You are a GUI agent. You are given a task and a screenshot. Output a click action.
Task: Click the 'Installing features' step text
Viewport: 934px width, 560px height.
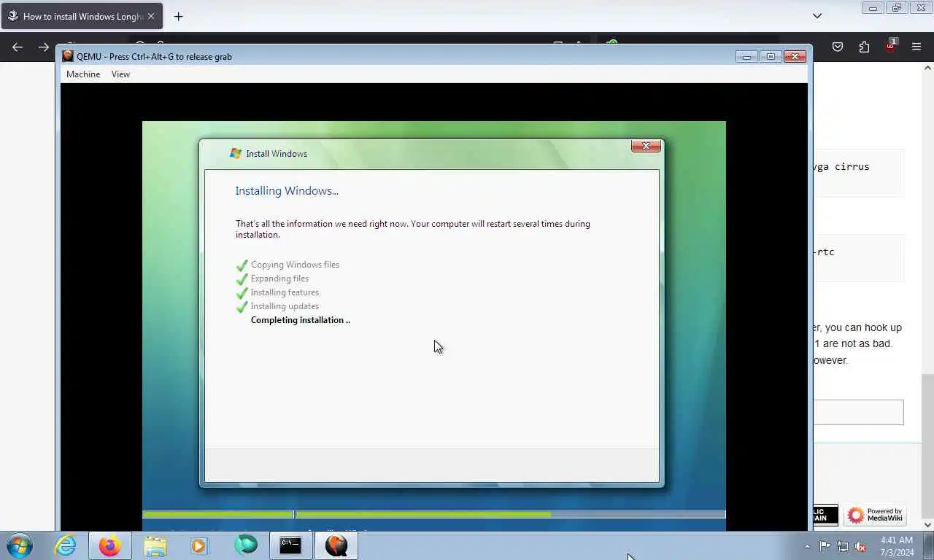pos(285,292)
